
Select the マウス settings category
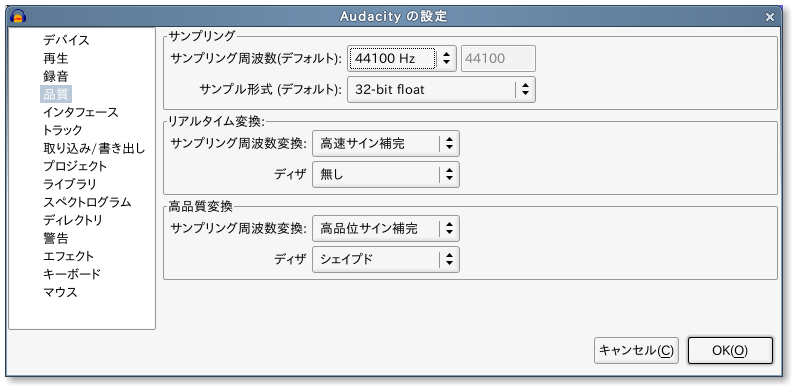(x=60, y=292)
